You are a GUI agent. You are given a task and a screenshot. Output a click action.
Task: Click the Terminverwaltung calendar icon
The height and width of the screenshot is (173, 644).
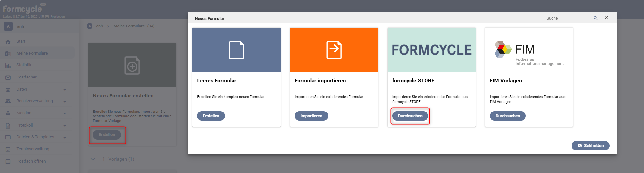[8, 149]
